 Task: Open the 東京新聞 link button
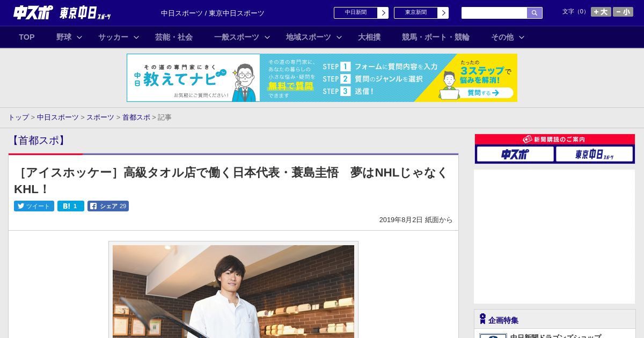click(x=416, y=13)
